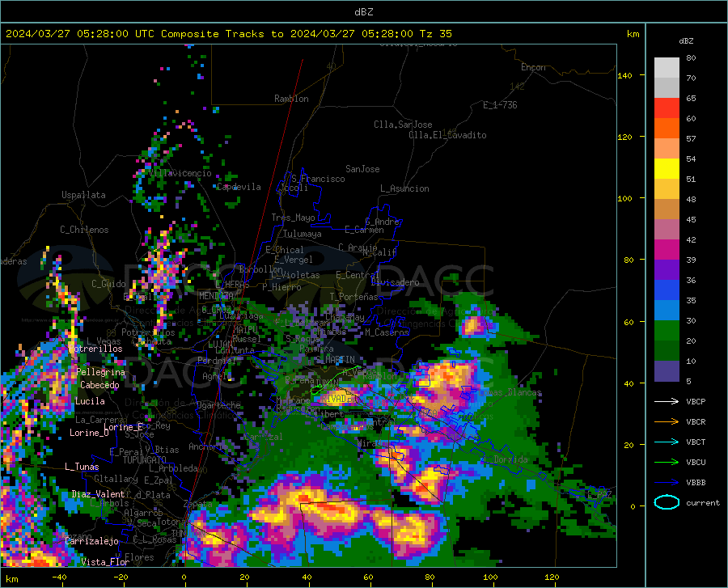Screen dimensions: 728x588
Task: Click the Capdevila place label
Action: point(239,187)
